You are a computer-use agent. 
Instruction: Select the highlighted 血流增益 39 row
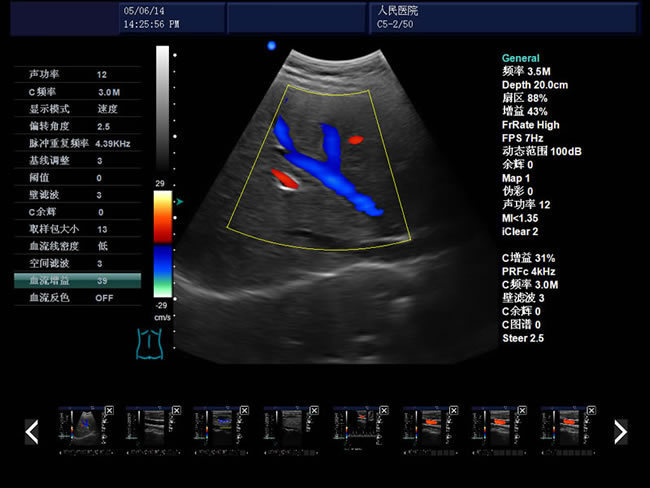tap(78, 280)
